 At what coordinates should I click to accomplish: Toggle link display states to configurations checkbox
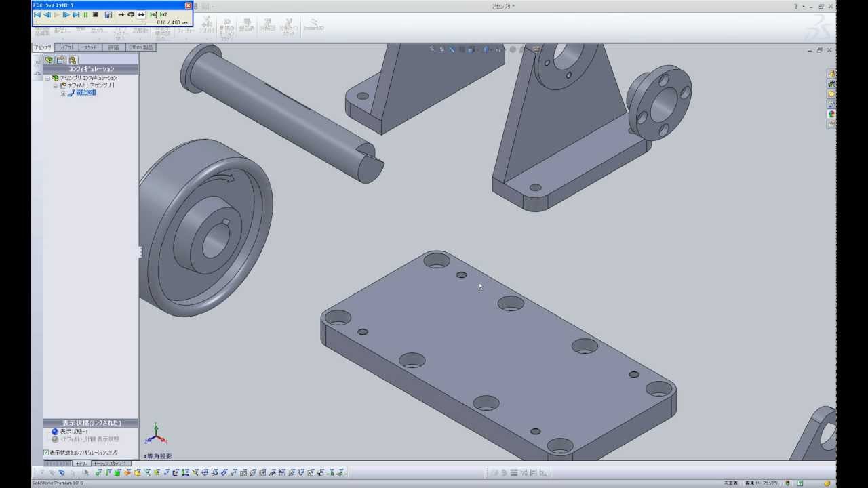pos(46,453)
